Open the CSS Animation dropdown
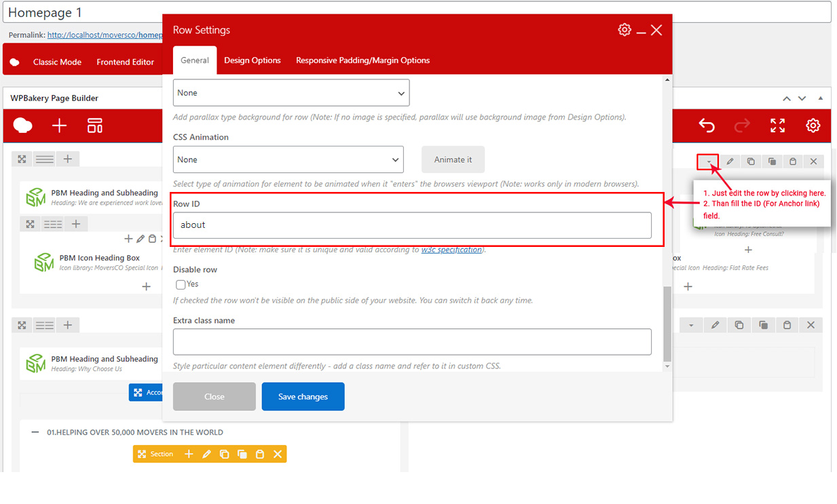 coord(289,159)
